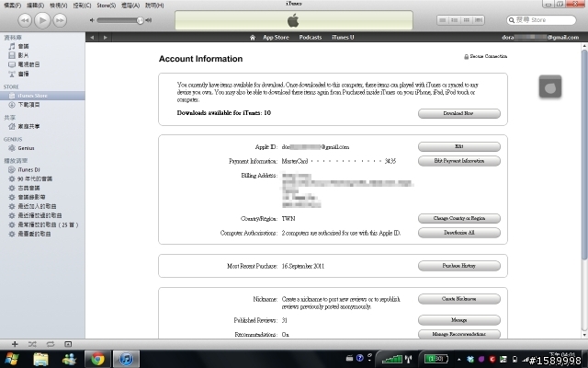Screen dimensions: 588x368
Task: Click Manage next to Published Reviews
Action: 459,320
